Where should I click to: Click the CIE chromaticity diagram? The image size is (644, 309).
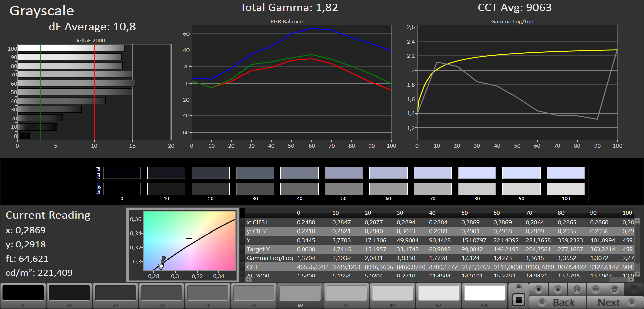(190, 241)
